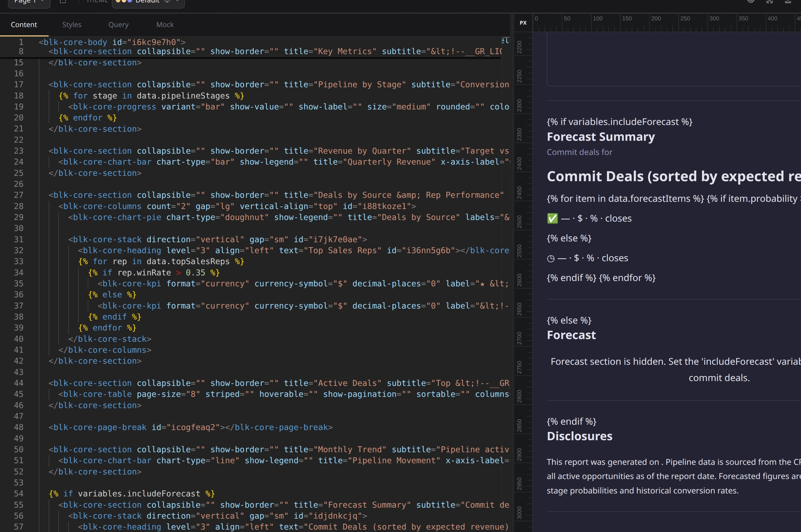This screenshot has height=532, width=801.
Task: Click the PX ruler unit button
Action: coord(523,23)
